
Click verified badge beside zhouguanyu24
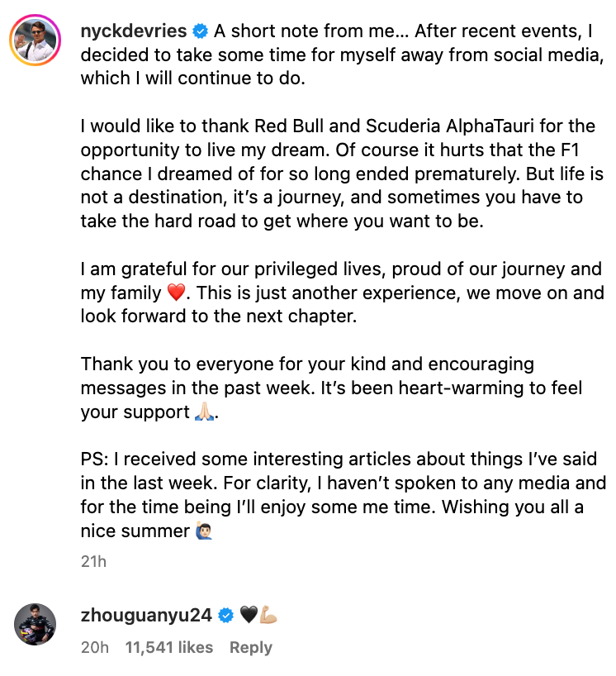coord(225,615)
